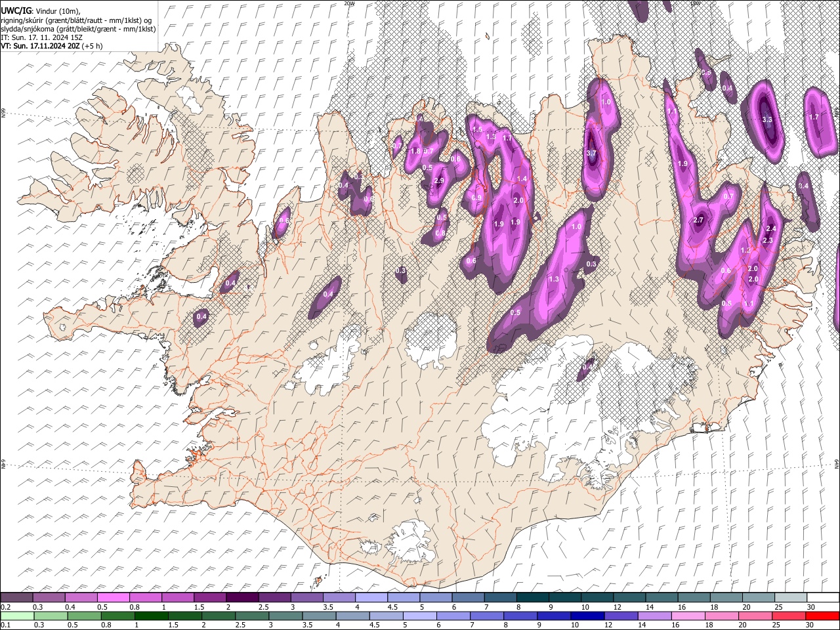Select the 4 swatch in the purple snow scale

click(x=371, y=597)
